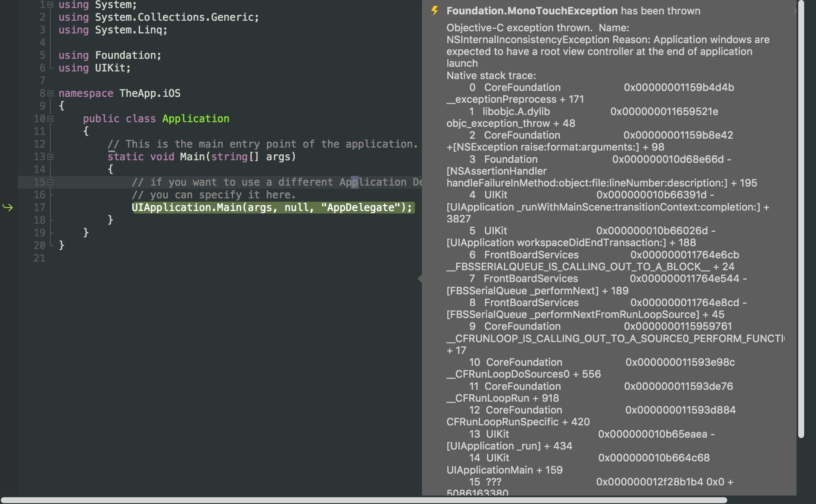
Task: Click line number 21 in the gutter
Action: pos(39,258)
